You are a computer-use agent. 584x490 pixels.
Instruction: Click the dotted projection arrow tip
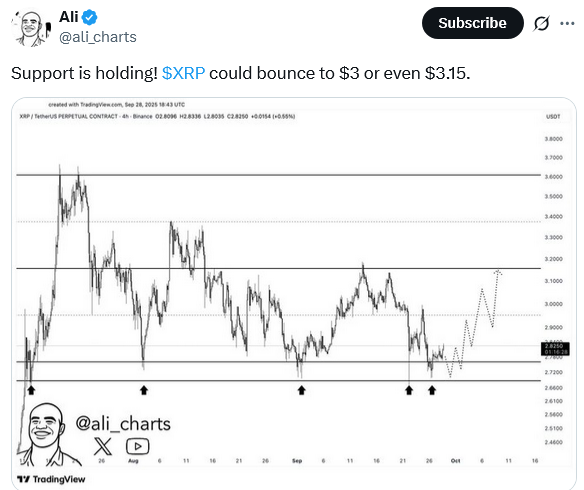click(498, 272)
